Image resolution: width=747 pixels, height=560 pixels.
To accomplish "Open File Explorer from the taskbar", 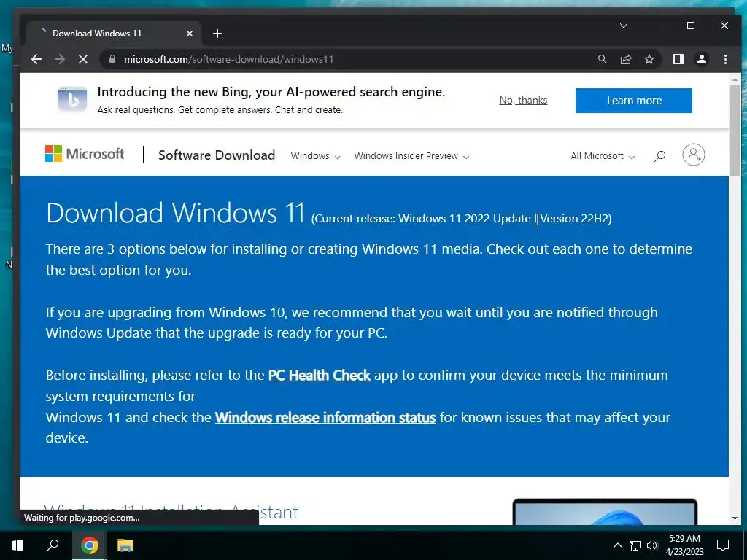I will pos(125,545).
